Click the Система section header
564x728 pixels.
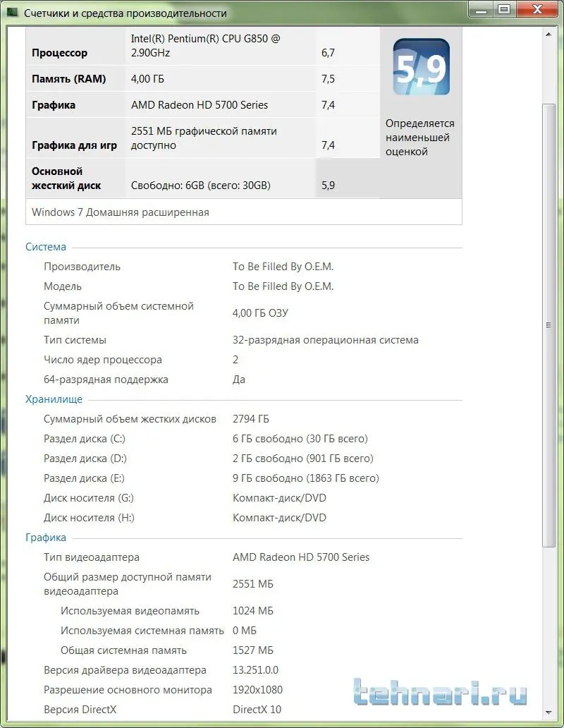pos(46,247)
